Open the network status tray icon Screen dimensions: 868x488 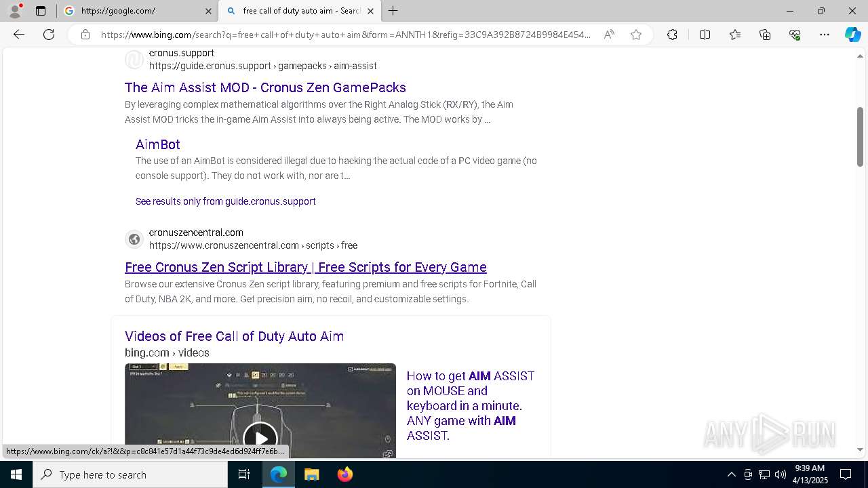(x=764, y=474)
